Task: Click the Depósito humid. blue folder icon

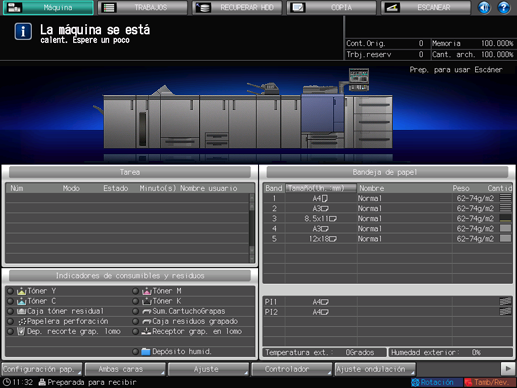Action: tap(146, 352)
